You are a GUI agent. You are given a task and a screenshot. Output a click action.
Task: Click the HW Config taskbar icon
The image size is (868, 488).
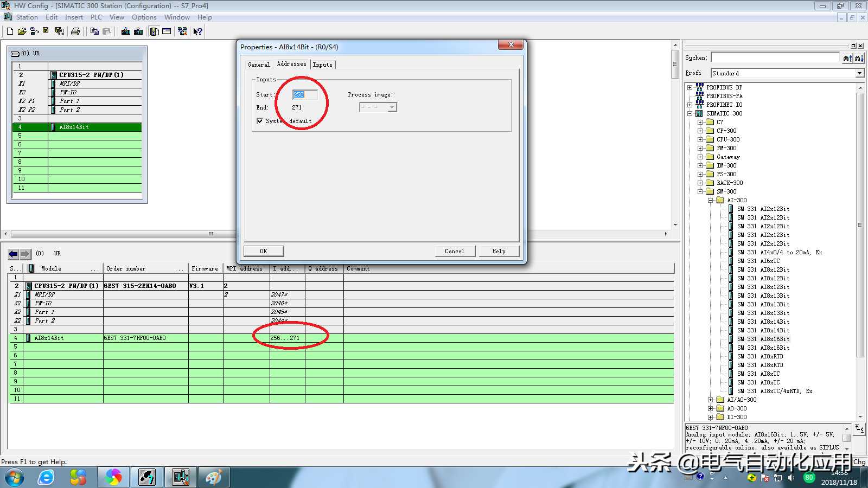(180, 477)
